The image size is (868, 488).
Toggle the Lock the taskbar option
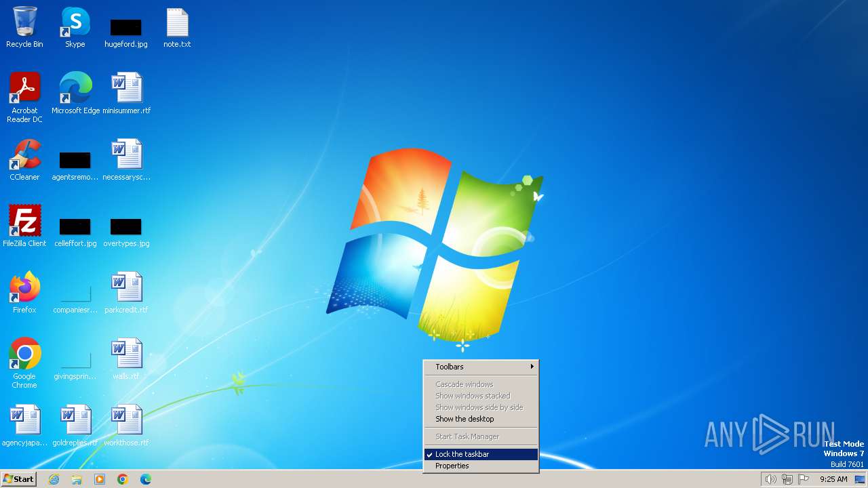click(x=481, y=454)
